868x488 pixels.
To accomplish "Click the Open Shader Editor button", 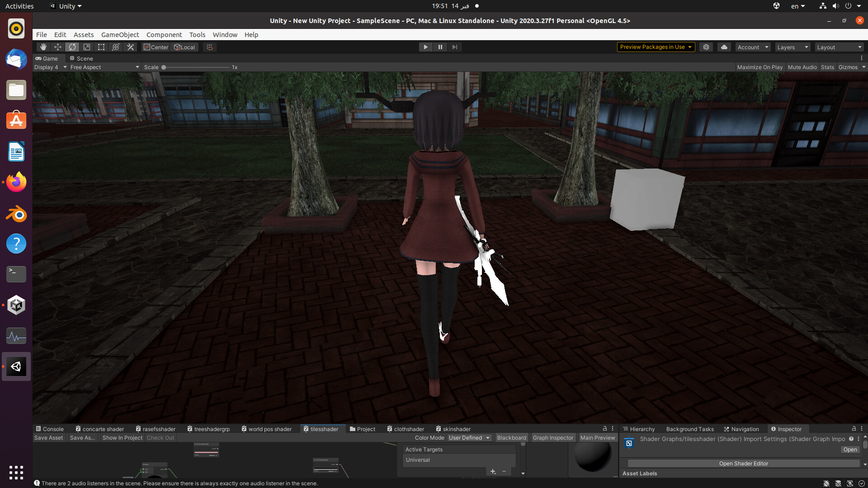I will point(744,463).
